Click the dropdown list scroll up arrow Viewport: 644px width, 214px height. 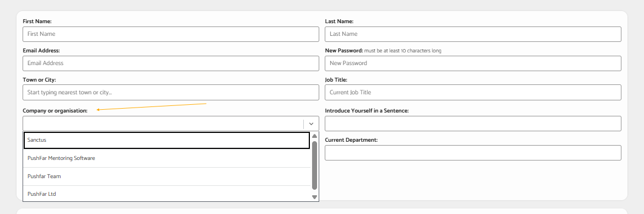click(x=315, y=136)
